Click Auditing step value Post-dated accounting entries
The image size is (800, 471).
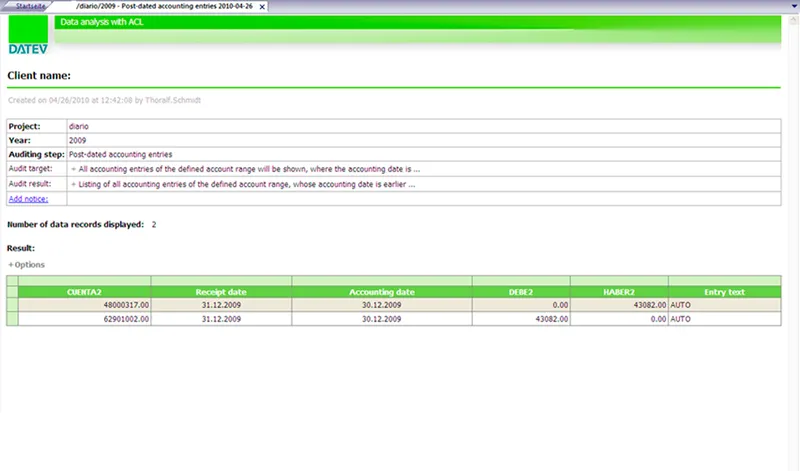pos(120,154)
